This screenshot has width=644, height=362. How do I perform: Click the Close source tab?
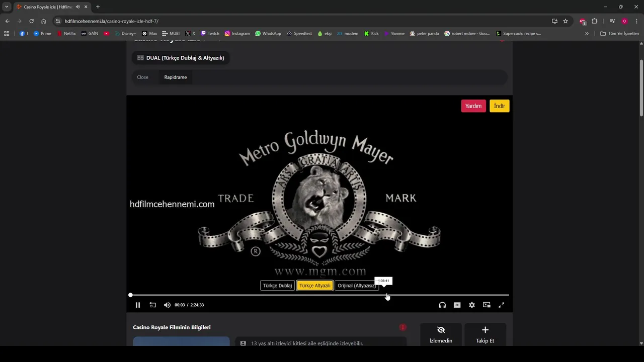point(143,77)
